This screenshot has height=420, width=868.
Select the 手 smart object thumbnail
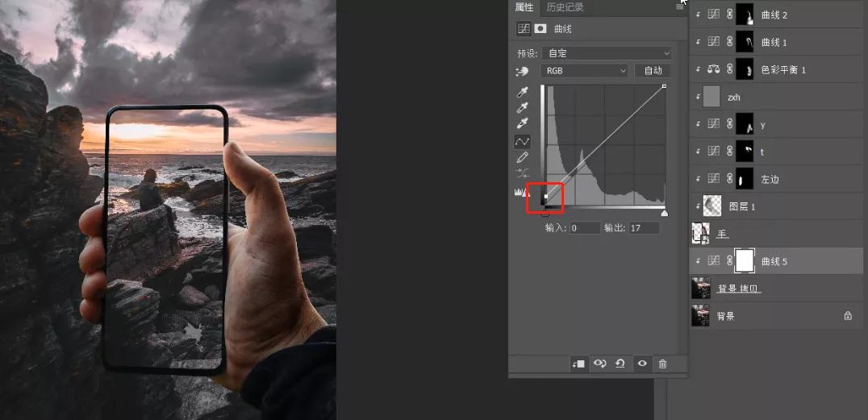tap(701, 233)
